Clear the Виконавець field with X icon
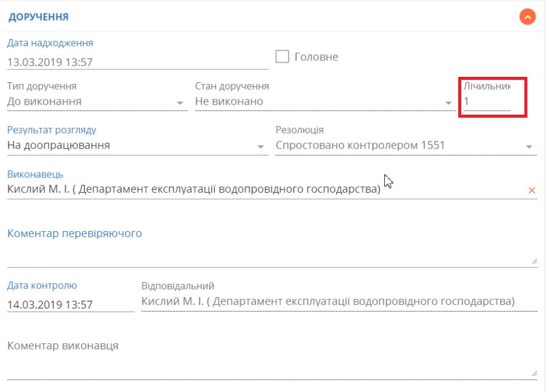549x392 pixels. pyautogui.click(x=531, y=191)
